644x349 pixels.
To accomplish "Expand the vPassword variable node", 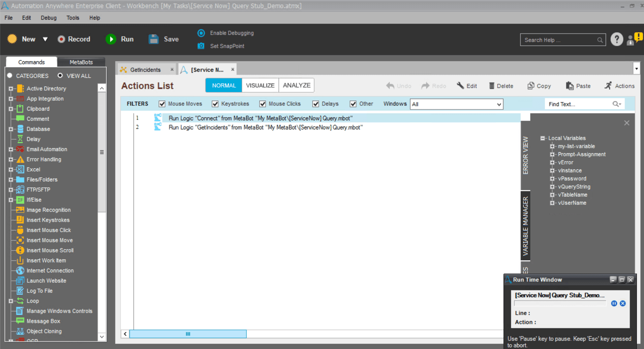I will tap(552, 179).
